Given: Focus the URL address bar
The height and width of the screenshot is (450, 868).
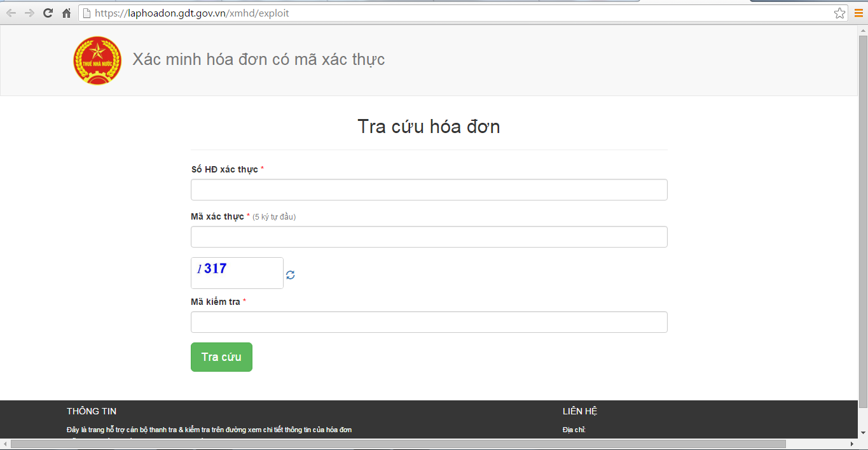Looking at the screenshot, I should click(445, 13).
